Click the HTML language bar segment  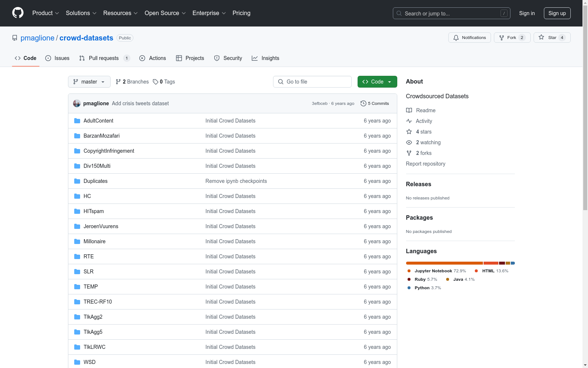[x=491, y=263]
